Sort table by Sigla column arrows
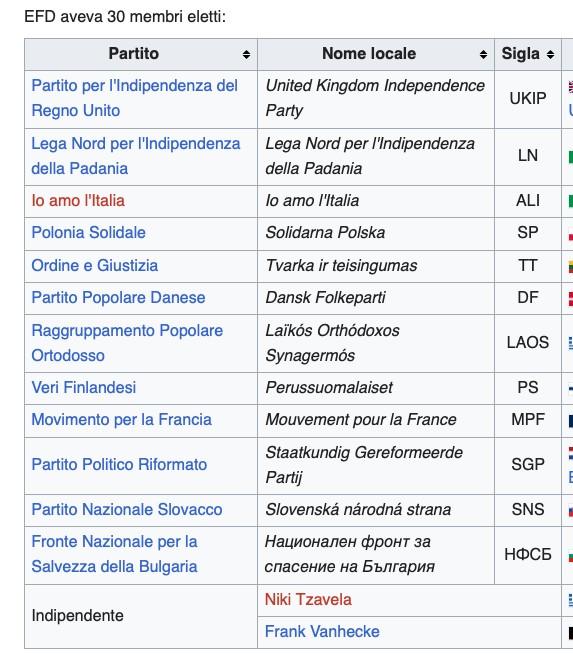The height and width of the screenshot is (654, 573). coord(550,54)
